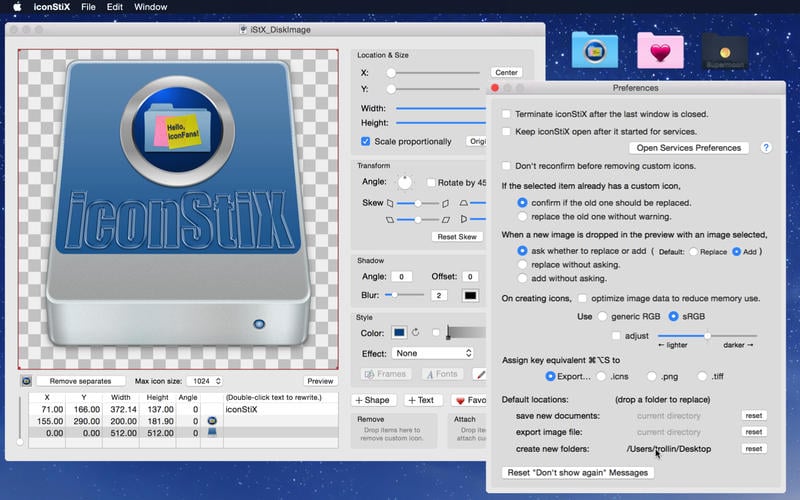Image resolution: width=800 pixels, height=500 pixels.
Task: Open the Frames panel button
Action: tap(386, 374)
